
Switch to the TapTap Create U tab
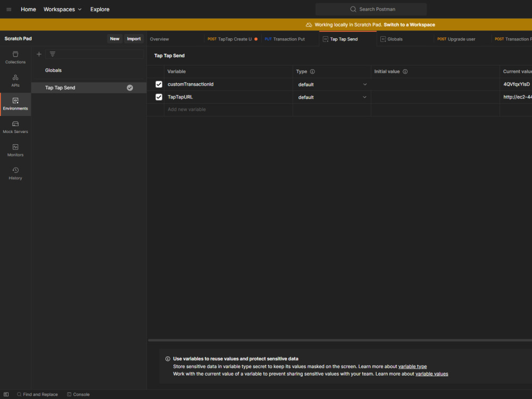point(232,39)
